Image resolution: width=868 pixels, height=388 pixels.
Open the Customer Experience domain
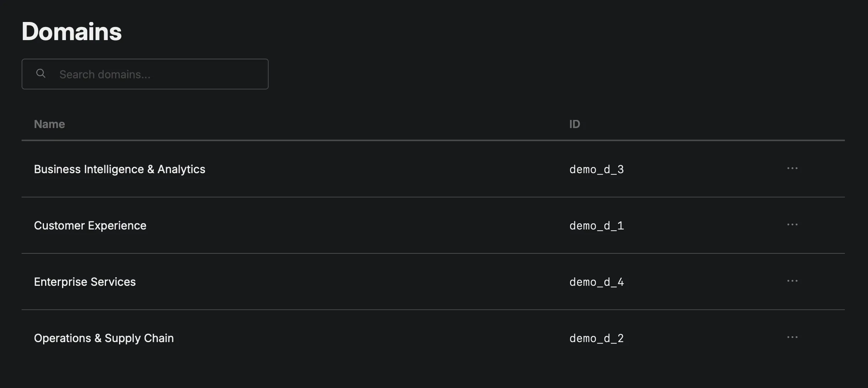tap(90, 225)
